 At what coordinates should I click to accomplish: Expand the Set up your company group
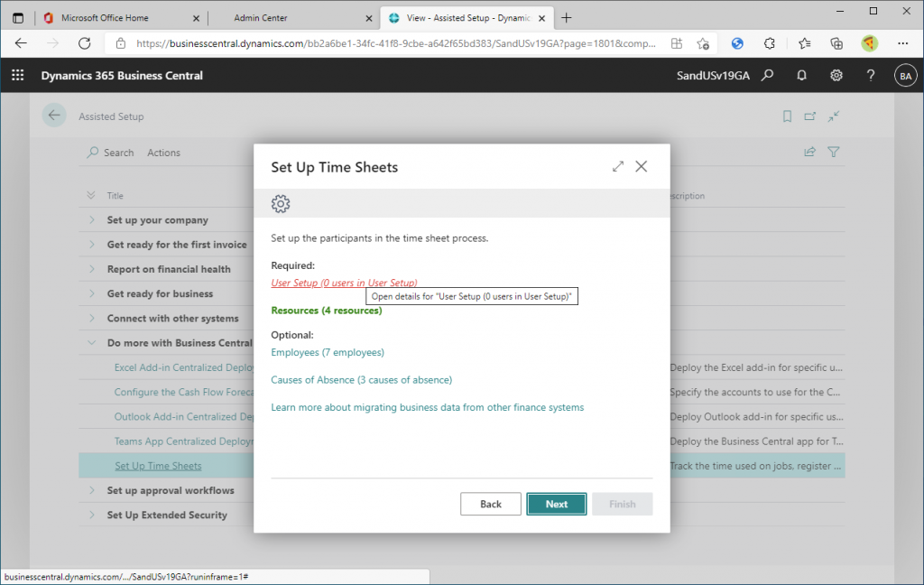click(x=92, y=219)
